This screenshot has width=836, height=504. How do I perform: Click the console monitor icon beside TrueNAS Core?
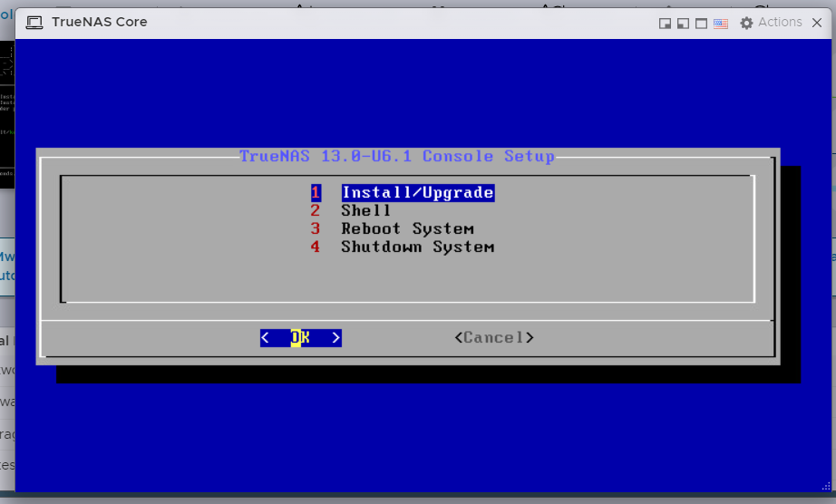tap(34, 23)
